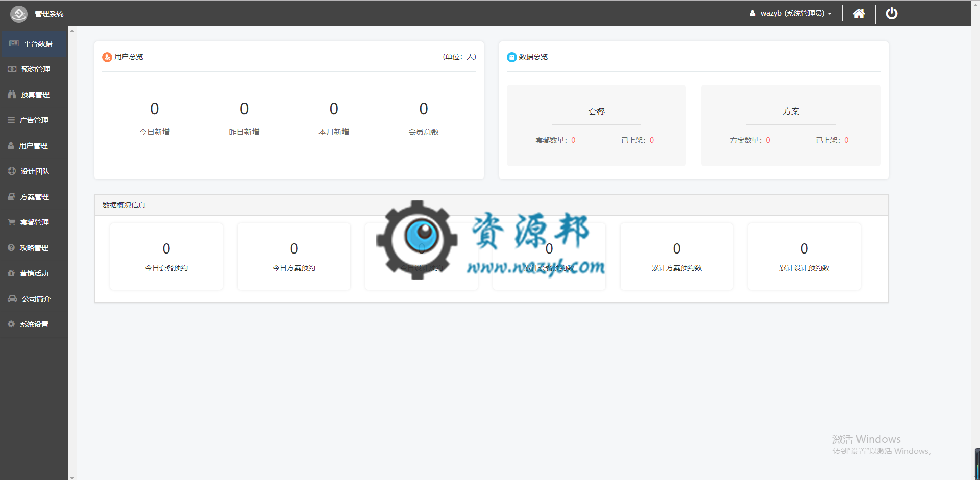
Task: Click the 用户总览 heading
Action: pos(129,57)
